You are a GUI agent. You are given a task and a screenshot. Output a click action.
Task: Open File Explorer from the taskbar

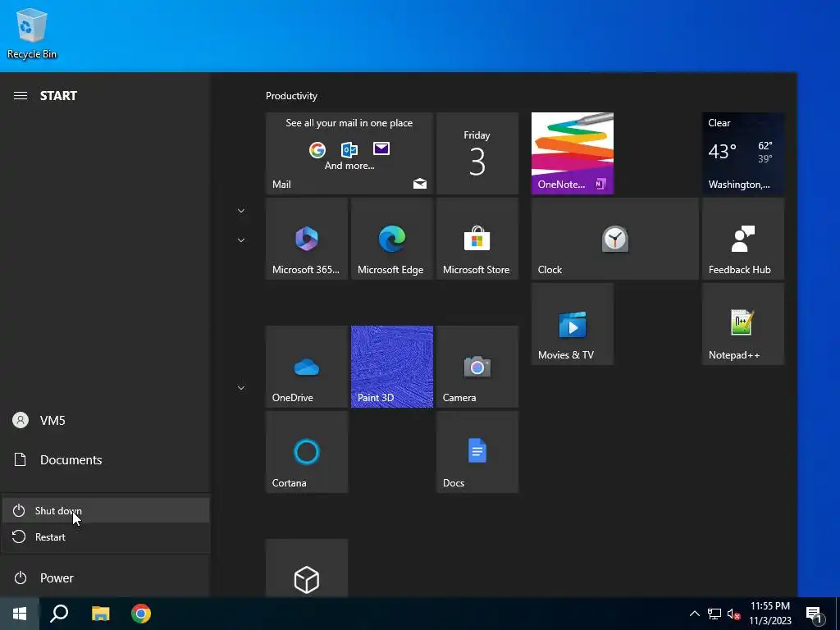click(x=100, y=614)
